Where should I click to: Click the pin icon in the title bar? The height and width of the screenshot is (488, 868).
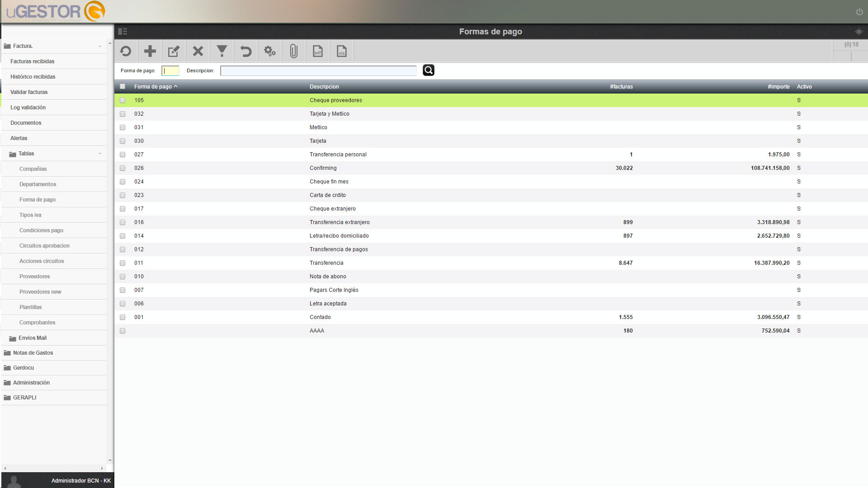click(859, 32)
